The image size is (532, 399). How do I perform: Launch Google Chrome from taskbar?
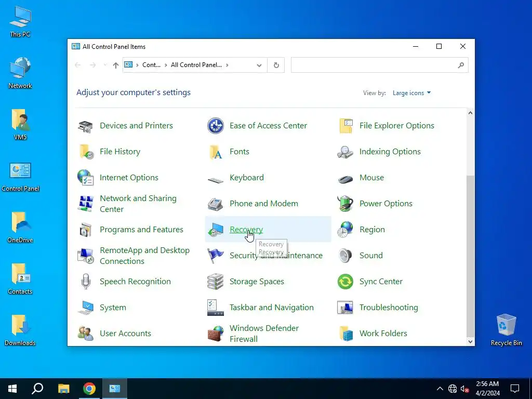(x=89, y=389)
